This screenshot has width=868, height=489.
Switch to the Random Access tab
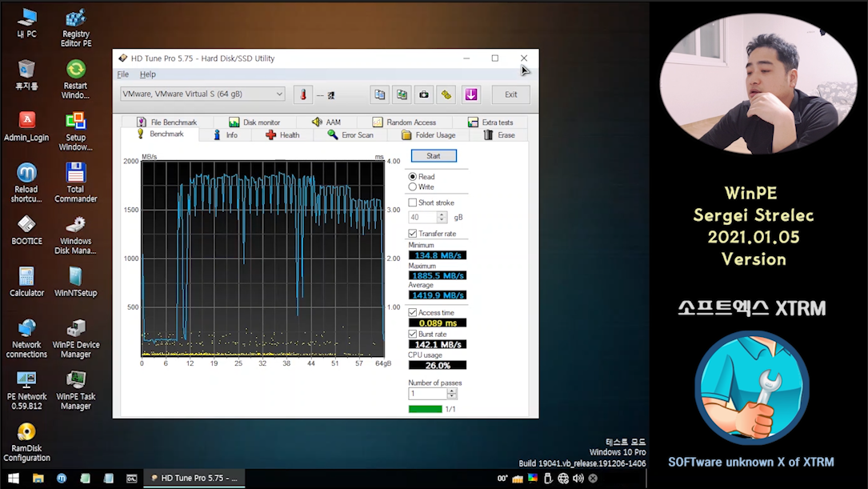pyautogui.click(x=404, y=122)
